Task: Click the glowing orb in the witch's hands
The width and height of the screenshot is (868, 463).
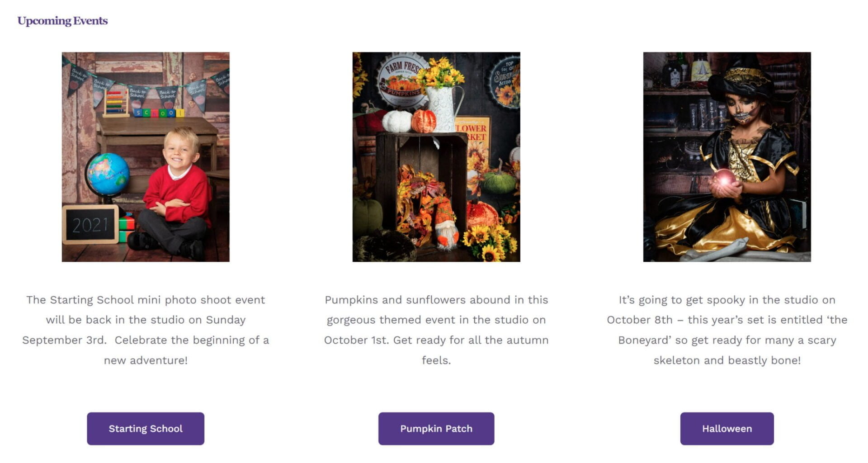Action: (x=724, y=178)
